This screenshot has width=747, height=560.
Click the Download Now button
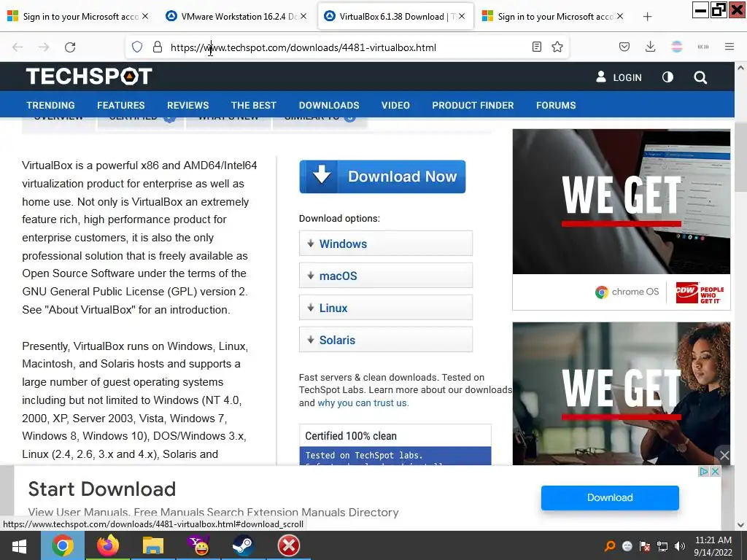382,176
